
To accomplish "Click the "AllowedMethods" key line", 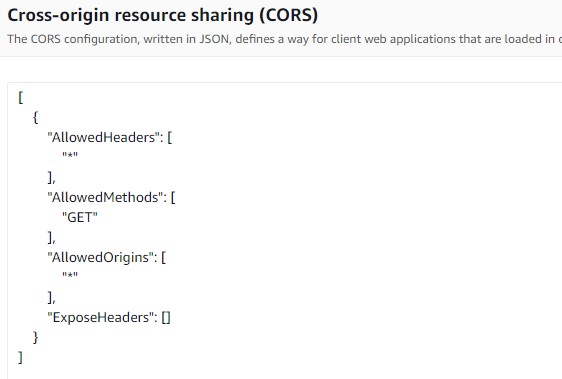I will (x=111, y=198).
